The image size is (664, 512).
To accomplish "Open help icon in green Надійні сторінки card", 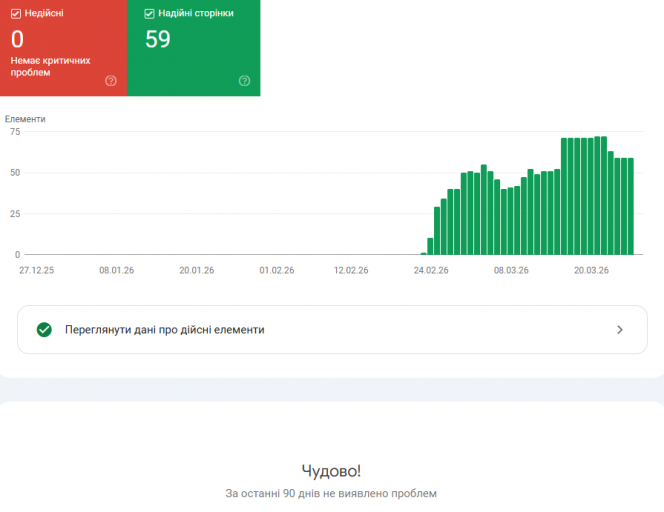I will click(x=244, y=81).
